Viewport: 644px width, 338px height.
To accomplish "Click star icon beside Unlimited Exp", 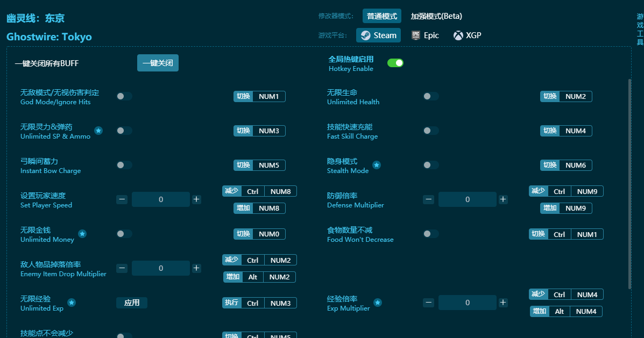I will coord(72,303).
